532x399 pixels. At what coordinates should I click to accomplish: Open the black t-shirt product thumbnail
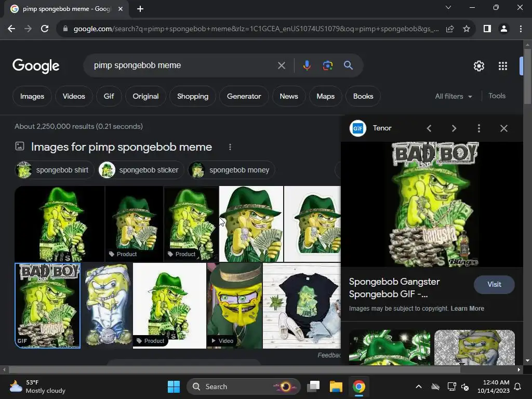(x=302, y=305)
